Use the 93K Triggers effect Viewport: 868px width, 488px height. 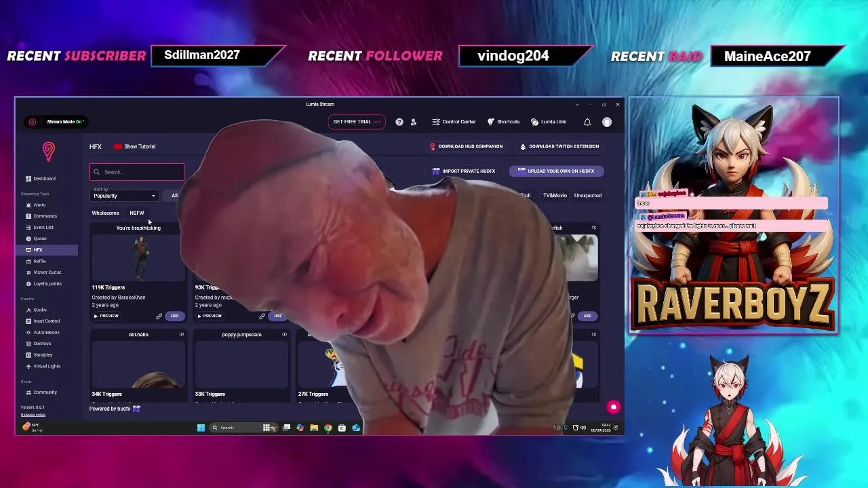(x=278, y=316)
